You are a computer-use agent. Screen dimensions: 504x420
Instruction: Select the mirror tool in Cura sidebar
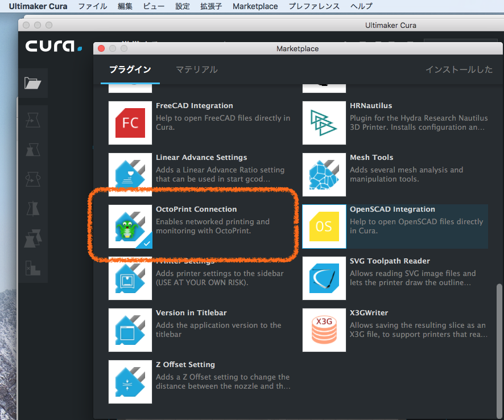point(33,209)
